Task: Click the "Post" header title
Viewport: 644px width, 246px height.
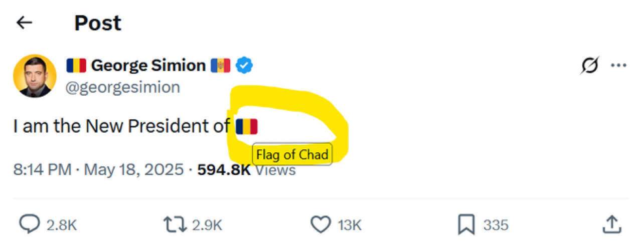Action: pyautogui.click(x=98, y=23)
